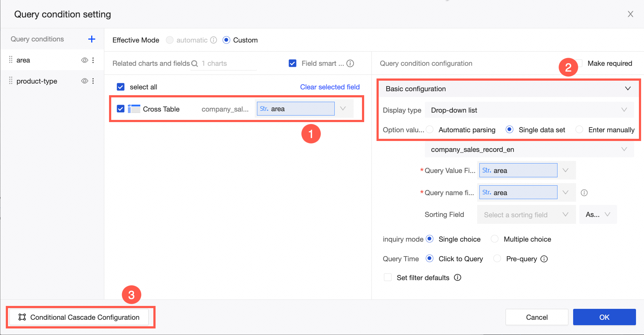Image resolution: width=644 pixels, height=335 pixels.
Task: Open ascending sort order dropdown
Action: click(598, 215)
